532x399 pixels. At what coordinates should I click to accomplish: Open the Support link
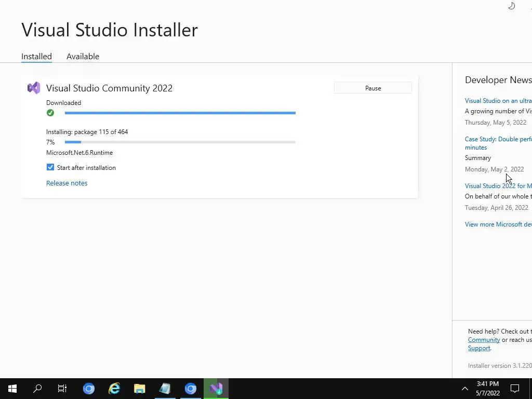point(479,348)
